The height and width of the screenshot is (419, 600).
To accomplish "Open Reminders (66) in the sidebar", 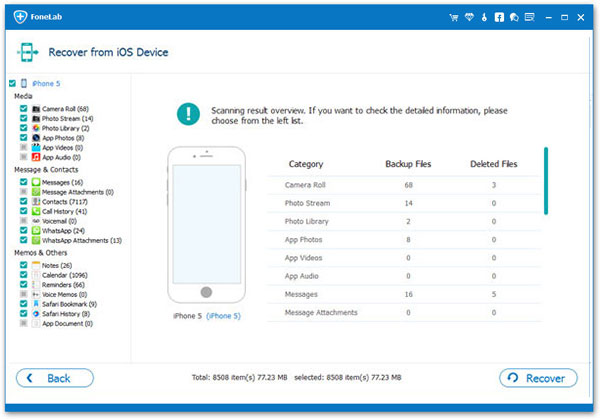I will pyautogui.click(x=63, y=285).
